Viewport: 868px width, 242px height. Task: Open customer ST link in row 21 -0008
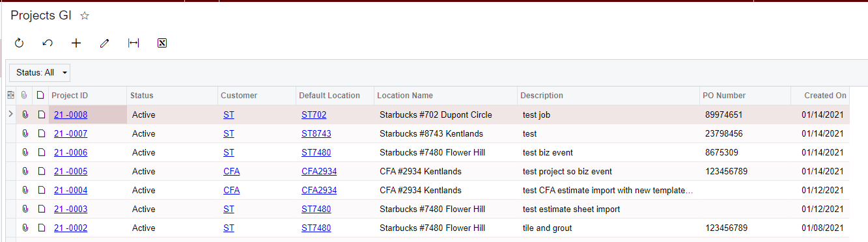click(x=229, y=115)
